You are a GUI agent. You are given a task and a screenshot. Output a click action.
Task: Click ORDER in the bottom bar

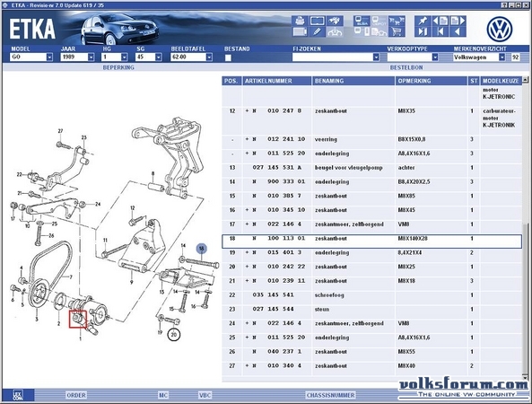tap(76, 395)
